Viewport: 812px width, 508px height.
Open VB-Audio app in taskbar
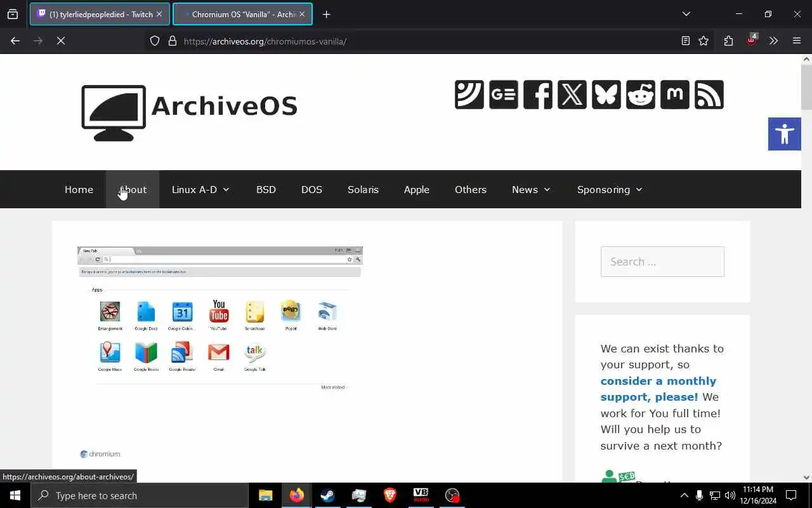point(421,495)
